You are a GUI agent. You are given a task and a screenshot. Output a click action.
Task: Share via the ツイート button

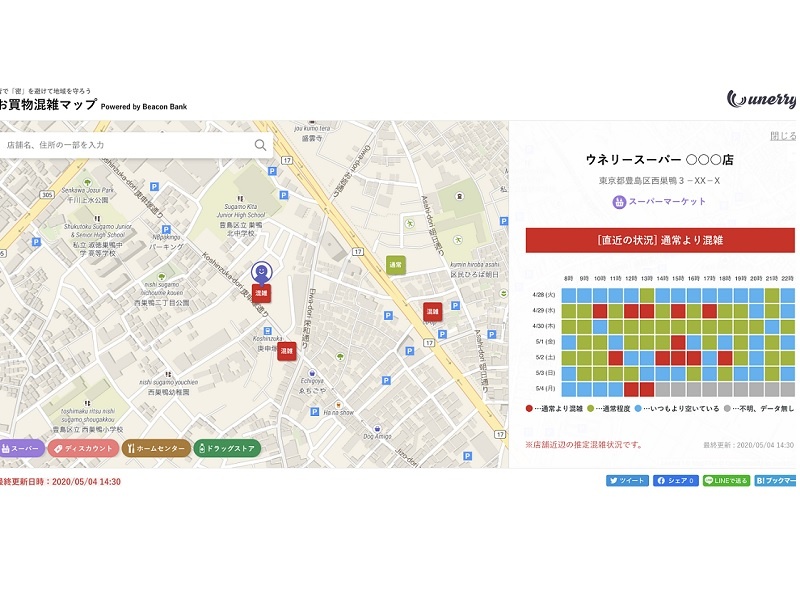[627, 481]
